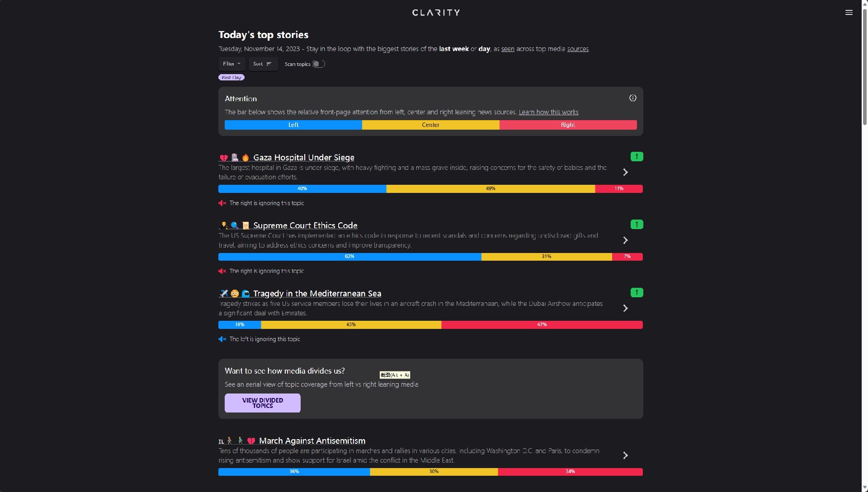Click green up arrow for Gaza Hospital story
The height and width of the screenshot is (492, 868).
[x=637, y=157]
